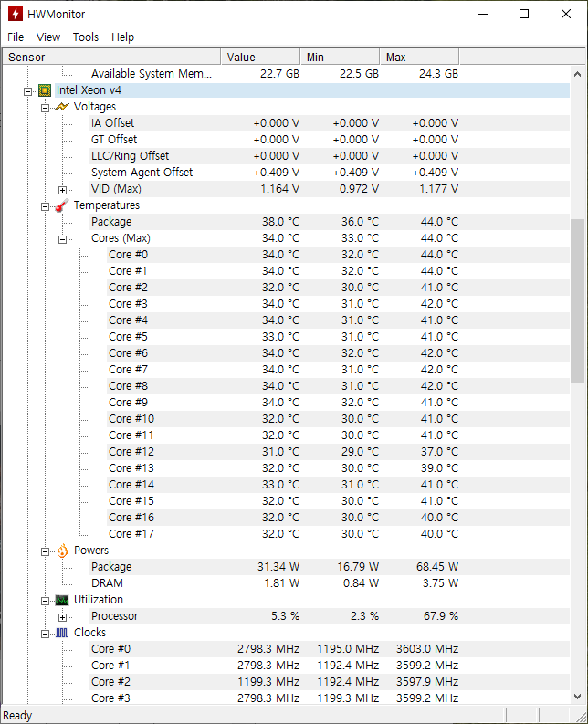Click the Max column header
This screenshot has height=724, width=588.
coord(419,57)
